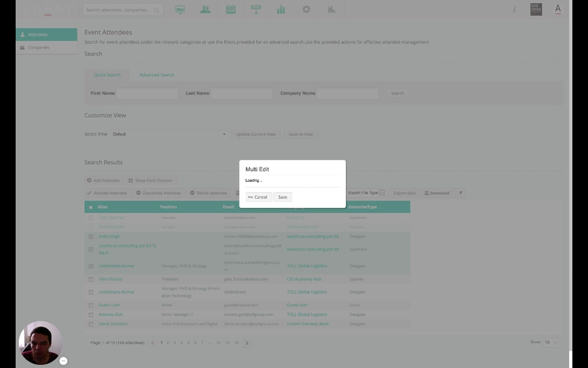Click the Last Name input field

[242, 93]
